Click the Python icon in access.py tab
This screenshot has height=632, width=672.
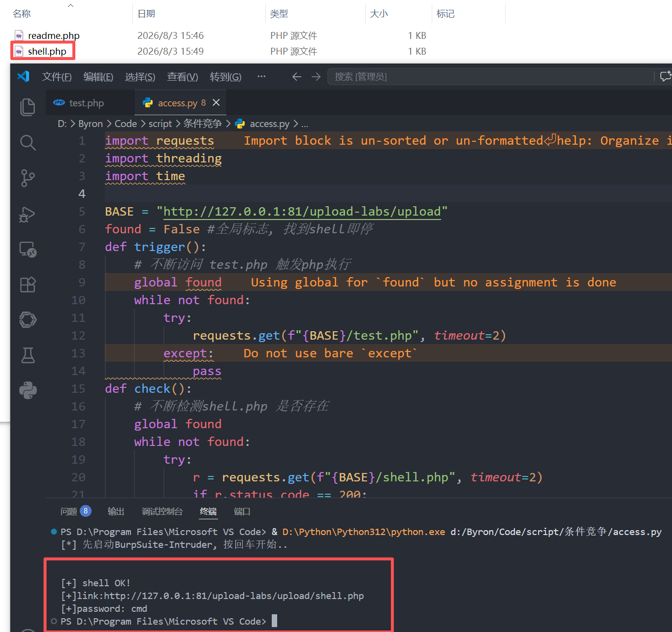(147, 102)
